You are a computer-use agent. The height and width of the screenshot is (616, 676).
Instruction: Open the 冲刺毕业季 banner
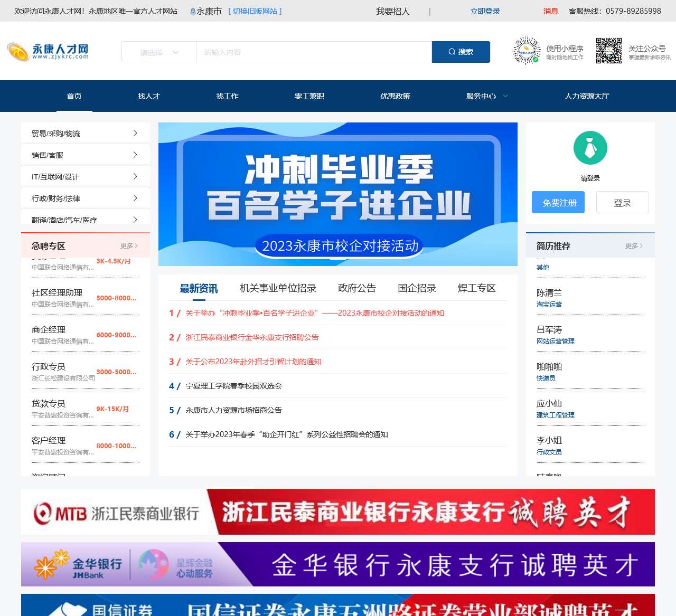tap(338, 194)
